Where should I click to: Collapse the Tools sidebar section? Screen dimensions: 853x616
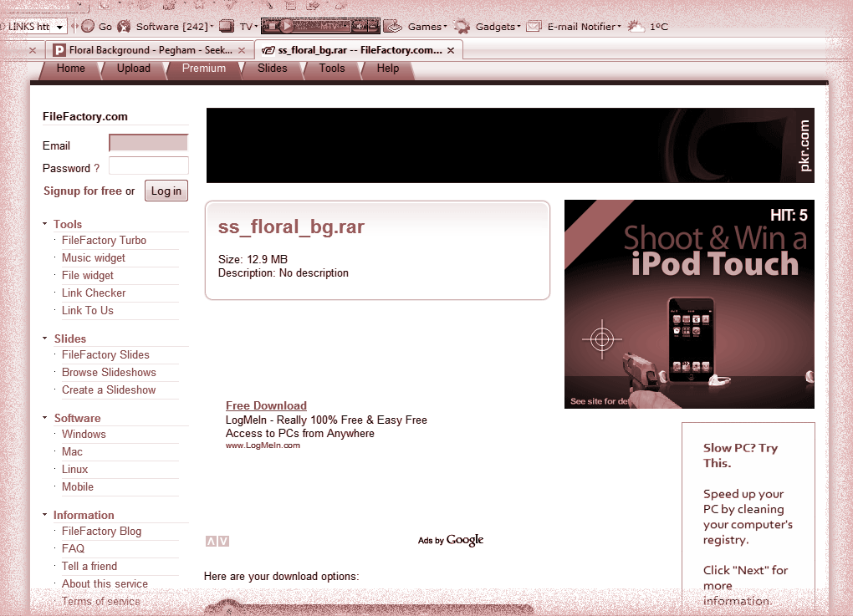45,224
